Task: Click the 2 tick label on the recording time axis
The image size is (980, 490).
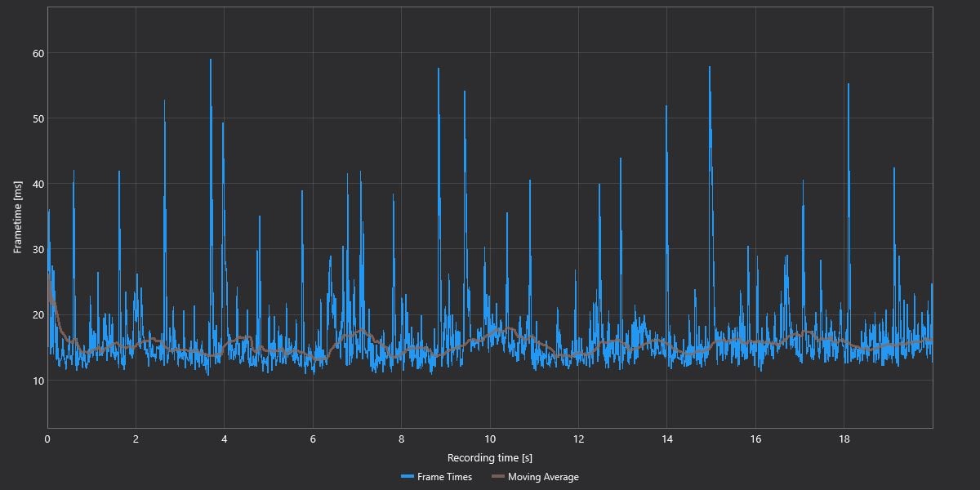Action: click(136, 439)
